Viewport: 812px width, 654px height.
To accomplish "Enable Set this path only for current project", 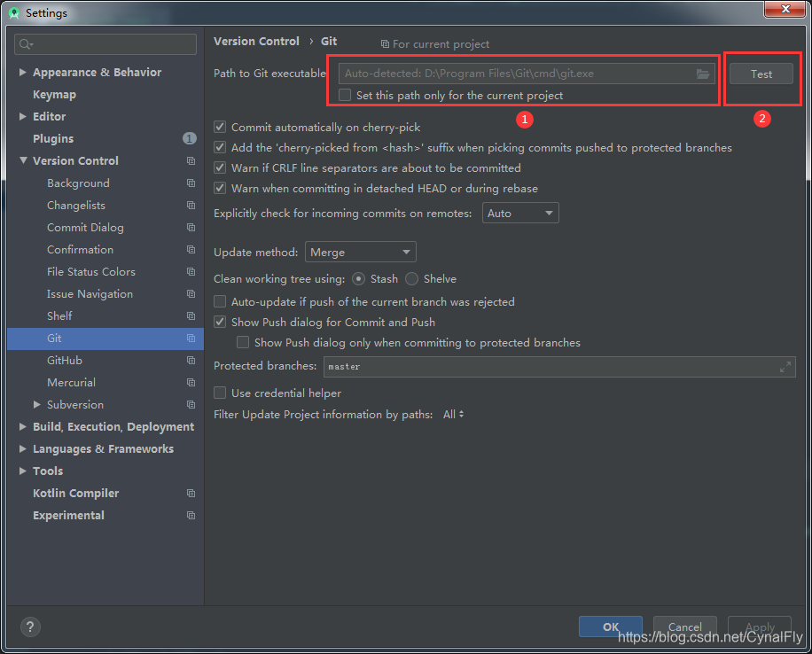I will point(345,96).
